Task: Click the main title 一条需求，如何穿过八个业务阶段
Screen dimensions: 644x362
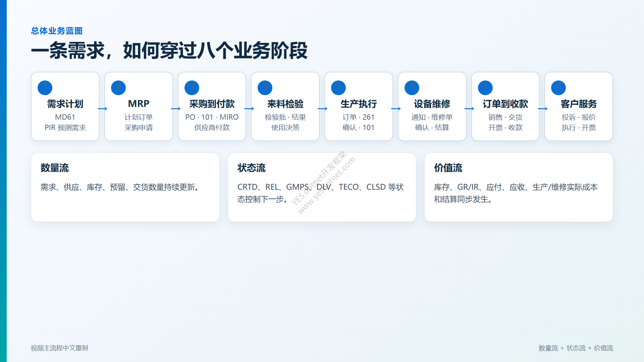Action: tap(169, 51)
